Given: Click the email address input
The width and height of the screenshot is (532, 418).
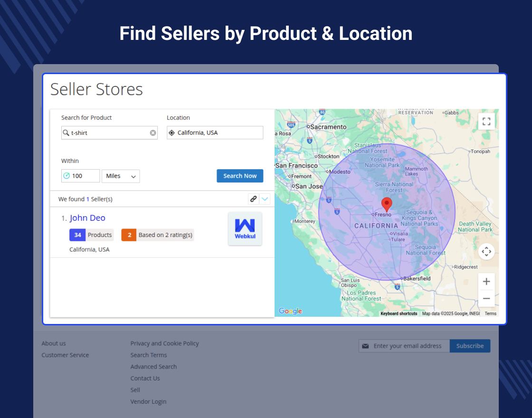Looking at the screenshot, I should point(404,346).
